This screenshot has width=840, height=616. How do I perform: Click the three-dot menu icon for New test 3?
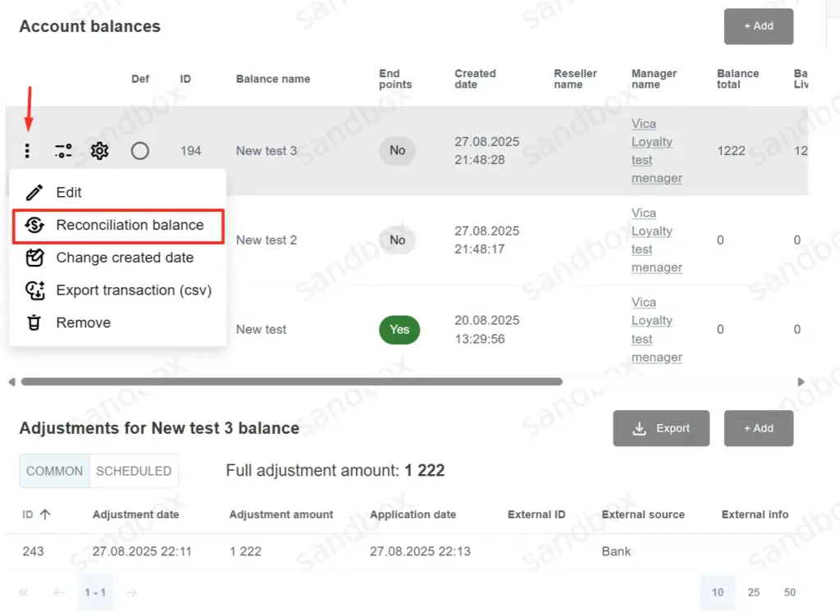point(28,151)
